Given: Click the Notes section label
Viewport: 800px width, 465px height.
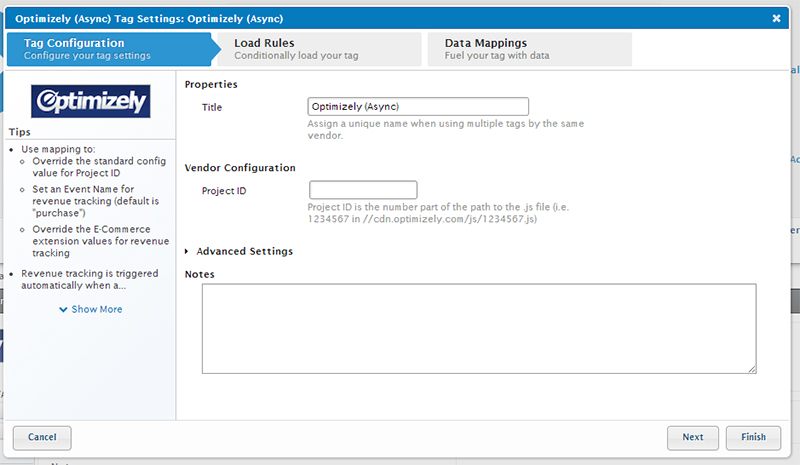Looking at the screenshot, I should point(200,274).
